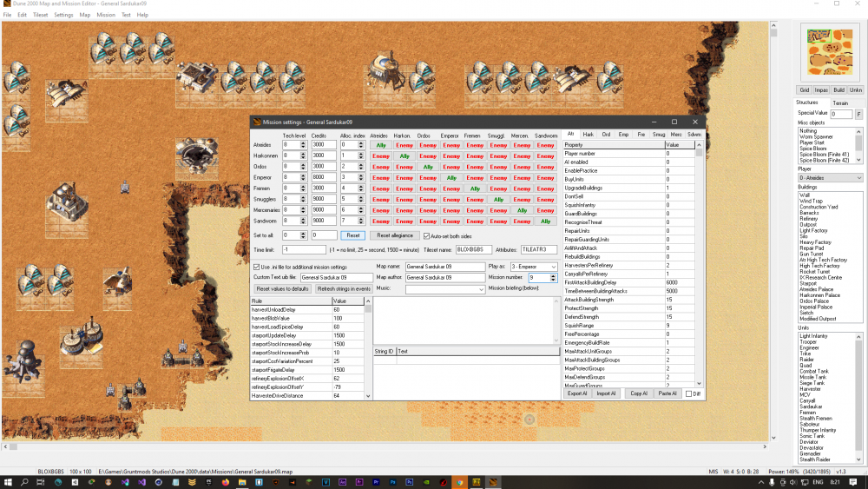
Task: Enable the Diff checkbox
Action: point(688,393)
